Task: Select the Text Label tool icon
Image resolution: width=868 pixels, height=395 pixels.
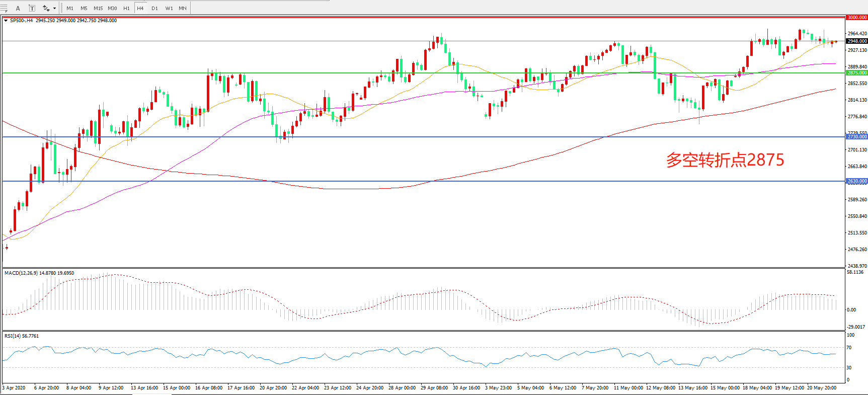Action: (x=32, y=8)
